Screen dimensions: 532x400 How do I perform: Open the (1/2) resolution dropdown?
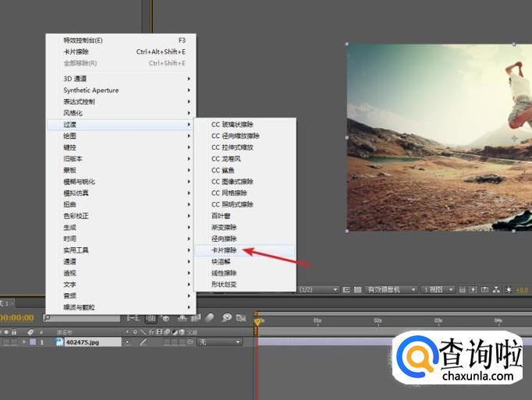tap(317, 289)
